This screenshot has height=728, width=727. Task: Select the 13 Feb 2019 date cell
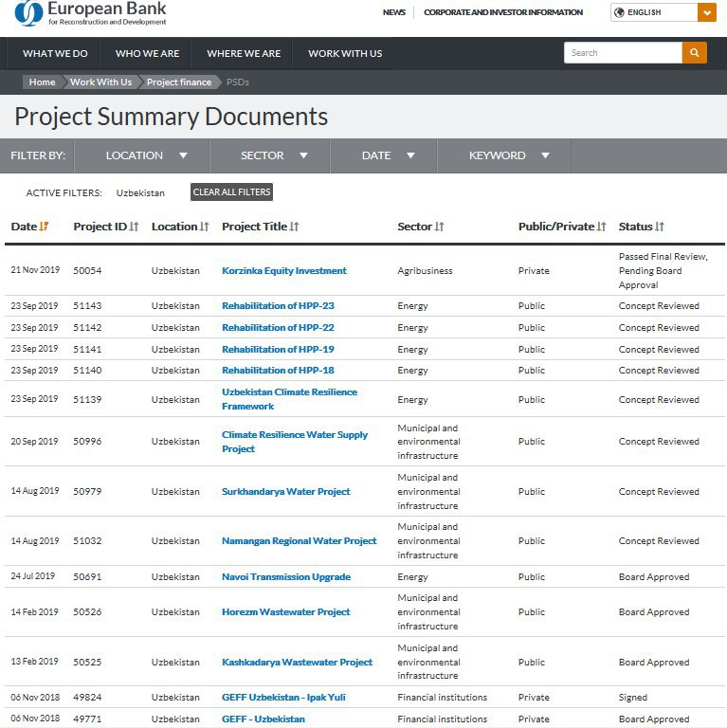[x=34, y=662]
